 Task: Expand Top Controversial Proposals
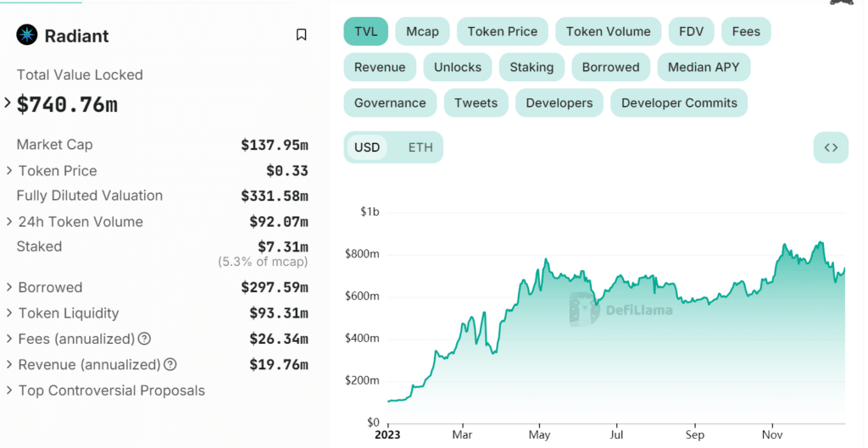click(9, 390)
